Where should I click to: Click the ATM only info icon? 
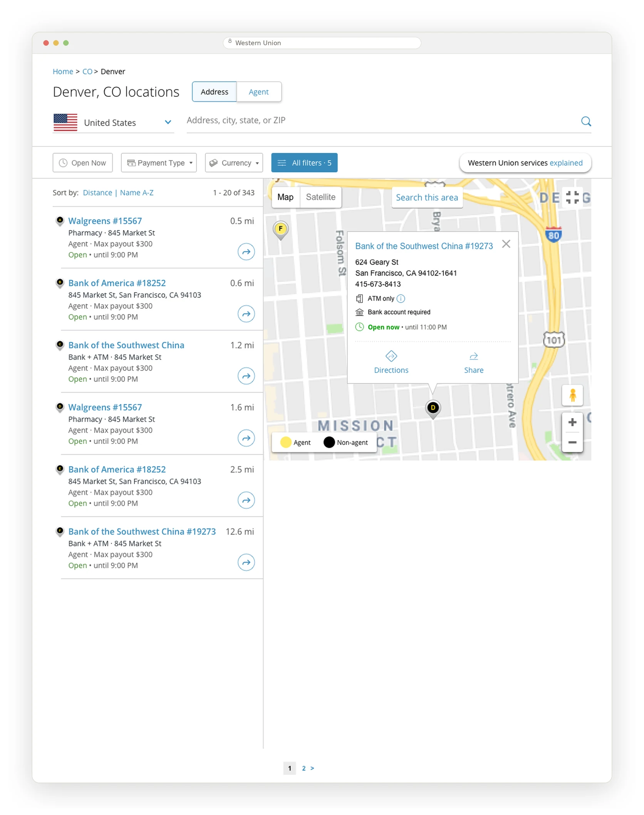pyautogui.click(x=401, y=298)
